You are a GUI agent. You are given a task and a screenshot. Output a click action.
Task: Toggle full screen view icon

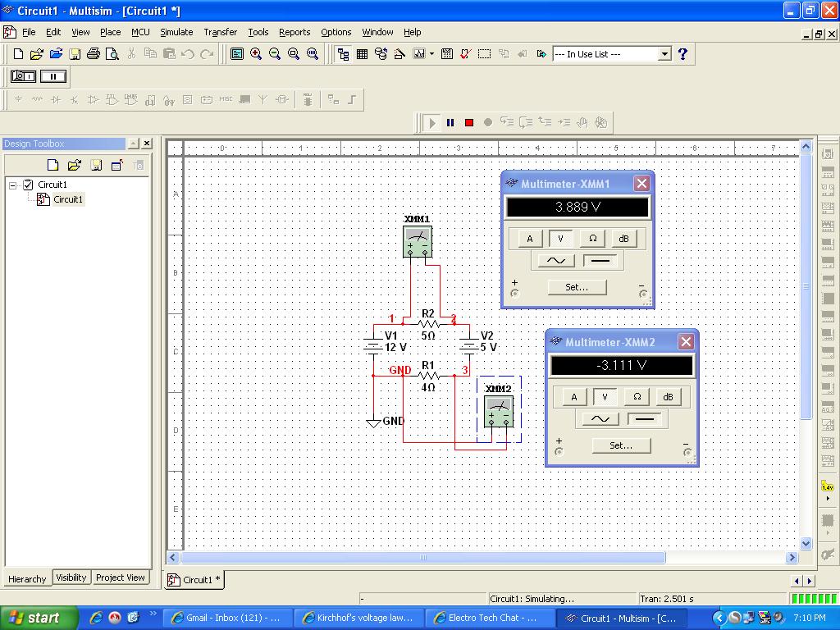tap(237, 53)
